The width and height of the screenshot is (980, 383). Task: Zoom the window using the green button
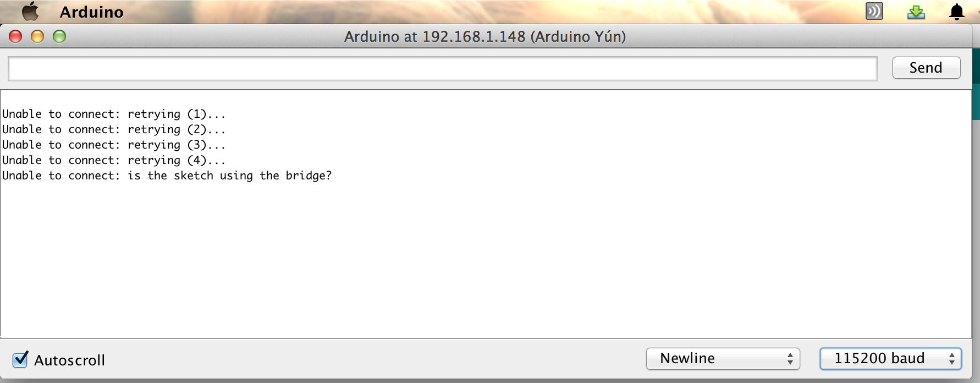point(59,36)
